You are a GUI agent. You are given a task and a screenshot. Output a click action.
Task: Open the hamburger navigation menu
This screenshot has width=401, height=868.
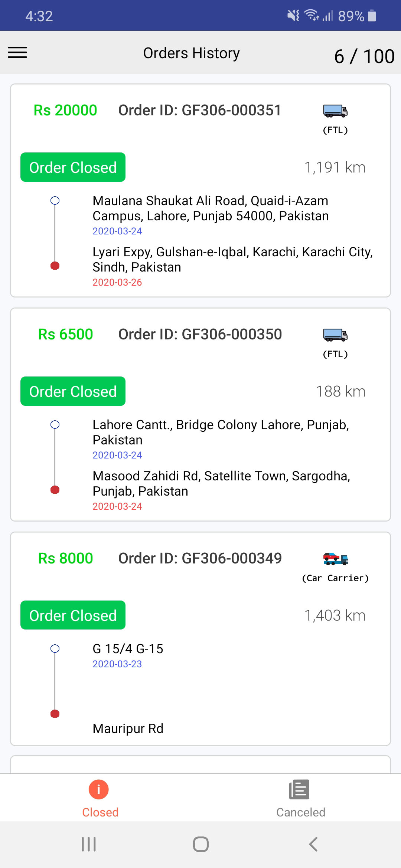coord(17,52)
